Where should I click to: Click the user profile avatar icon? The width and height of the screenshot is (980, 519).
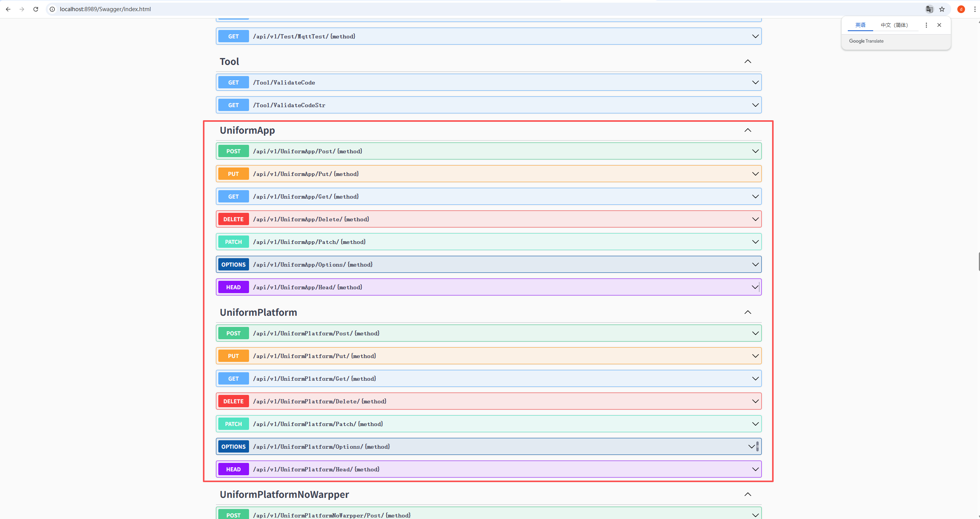click(961, 9)
